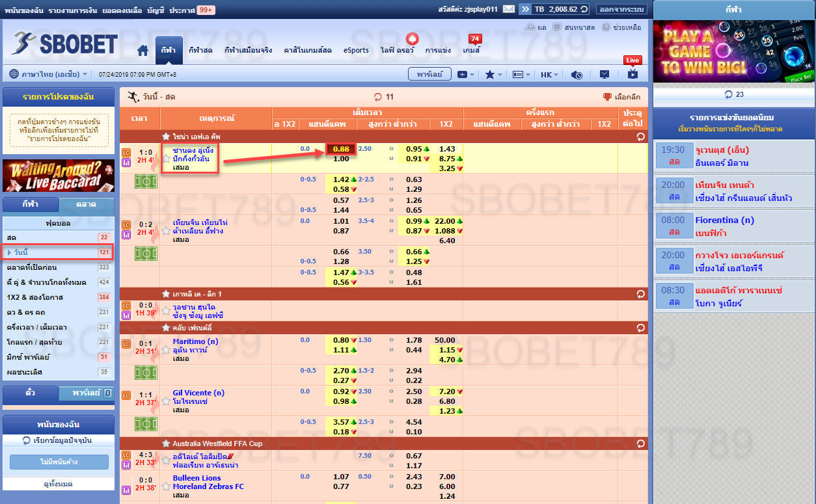Viewport: 816px width, 504px height.
Task: Select the 19:30 จูเวนตุส popular match
Action: [x=733, y=157]
